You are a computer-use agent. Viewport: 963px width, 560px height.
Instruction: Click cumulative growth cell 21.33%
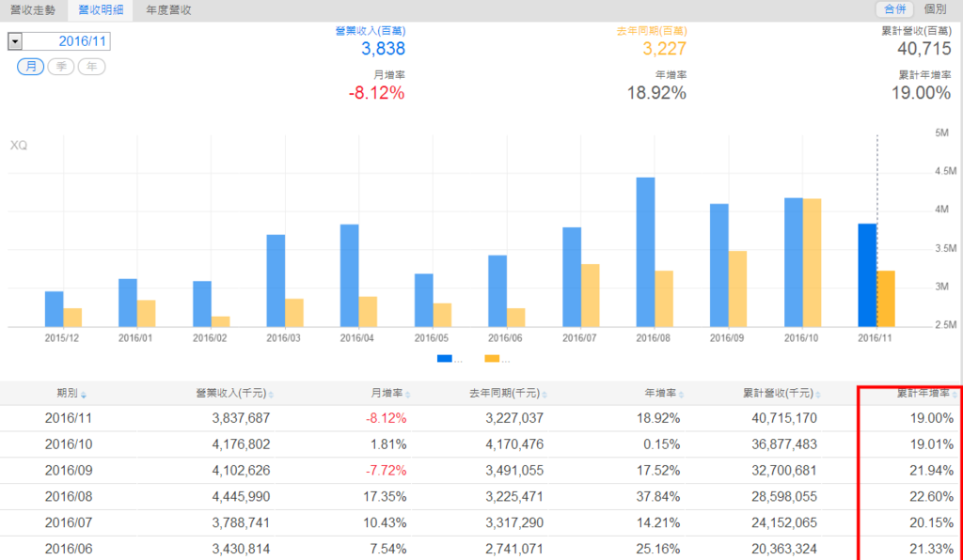[932, 549]
